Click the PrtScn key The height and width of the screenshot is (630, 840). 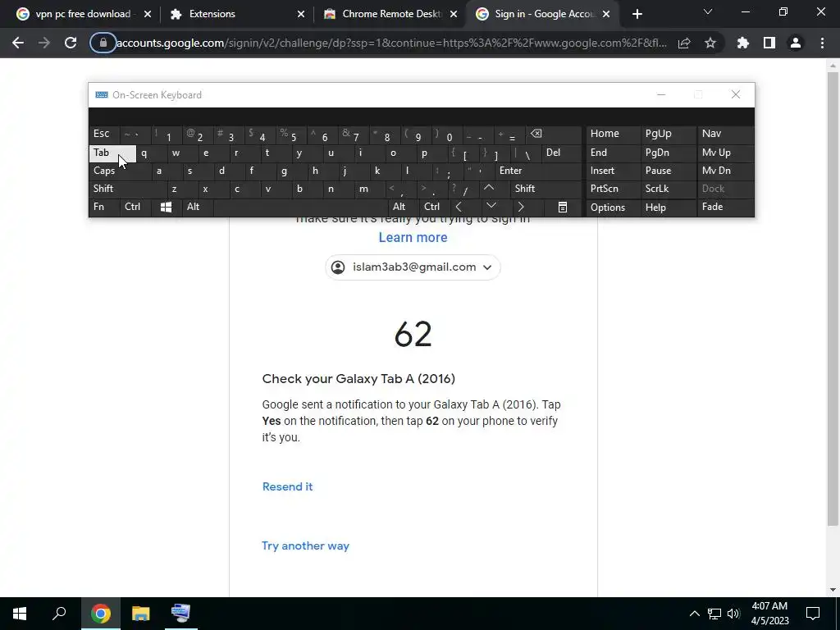click(x=613, y=189)
